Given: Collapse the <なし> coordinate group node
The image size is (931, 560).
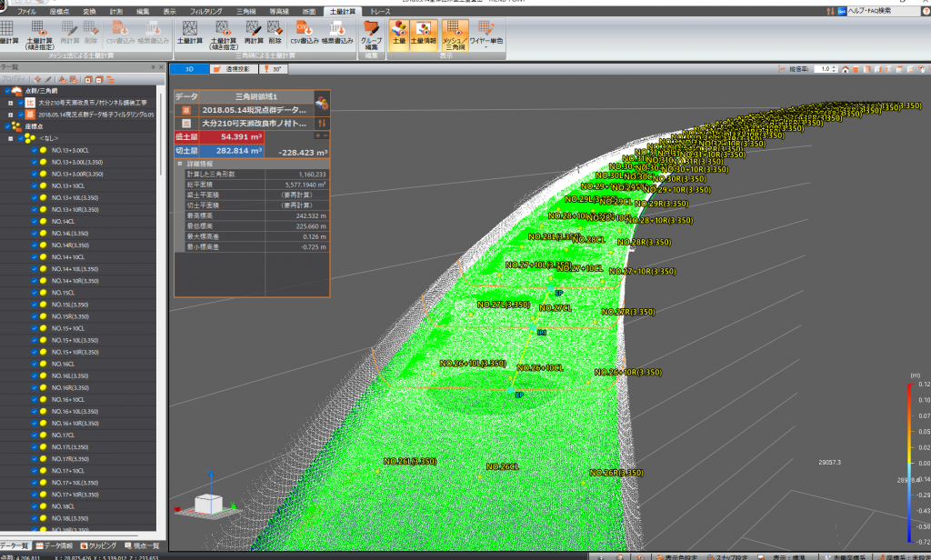Looking at the screenshot, I should (x=10, y=138).
